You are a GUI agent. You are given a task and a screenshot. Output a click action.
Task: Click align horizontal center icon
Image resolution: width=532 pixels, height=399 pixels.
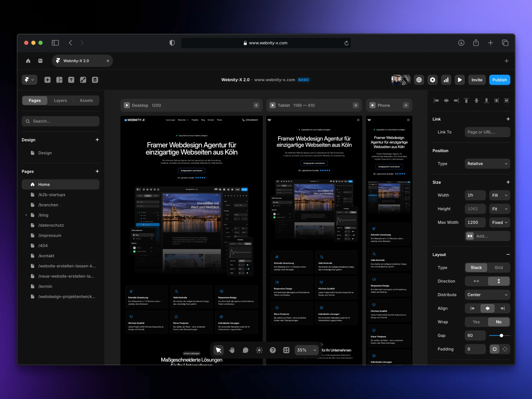pyautogui.click(x=446, y=100)
